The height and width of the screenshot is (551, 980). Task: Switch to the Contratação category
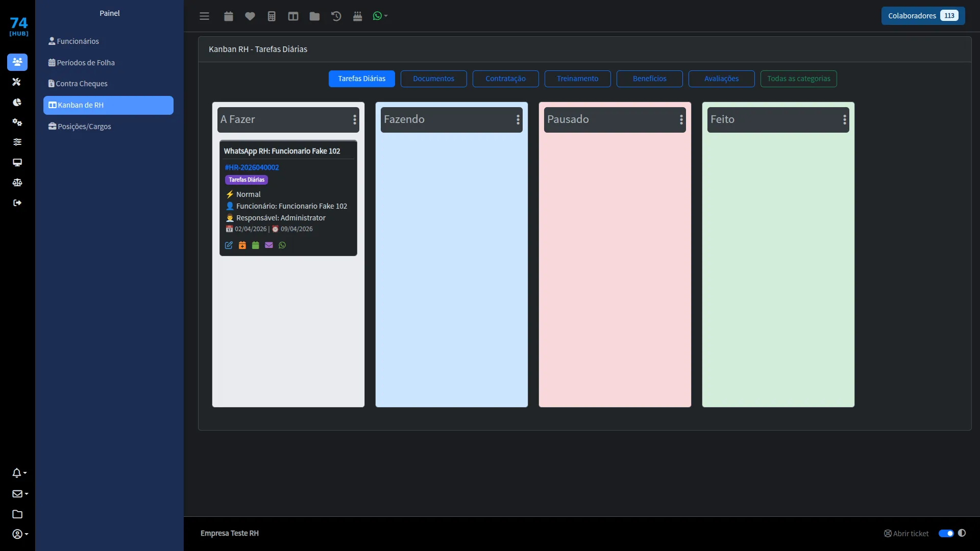click(x=506, y=79)
